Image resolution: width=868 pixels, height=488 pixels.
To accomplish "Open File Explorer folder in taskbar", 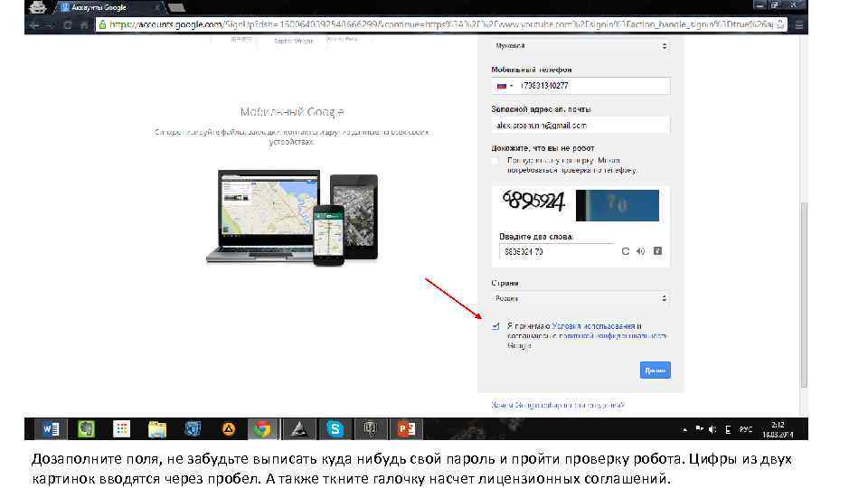I will (x=157, y=428).
